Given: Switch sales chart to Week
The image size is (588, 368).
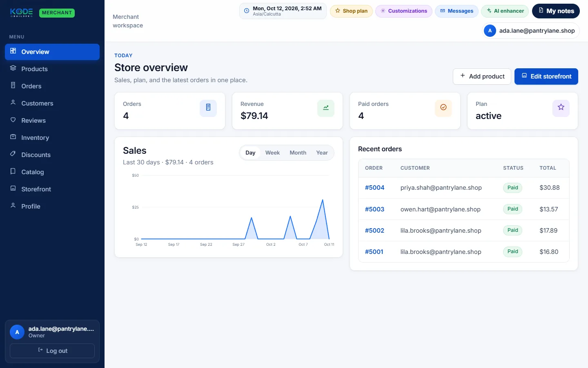Looking at the screenshot, I should 272,153.
